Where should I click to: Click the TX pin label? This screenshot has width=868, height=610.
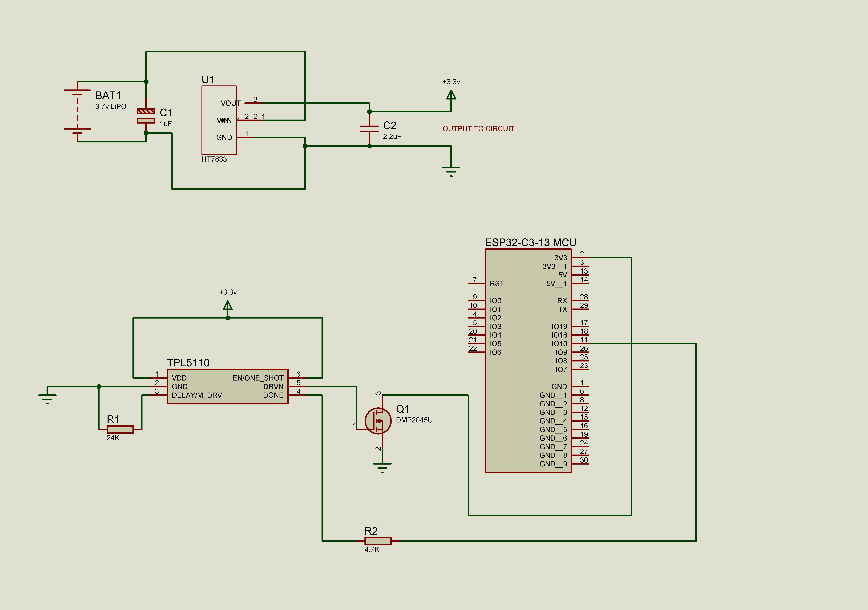point(563,309)
